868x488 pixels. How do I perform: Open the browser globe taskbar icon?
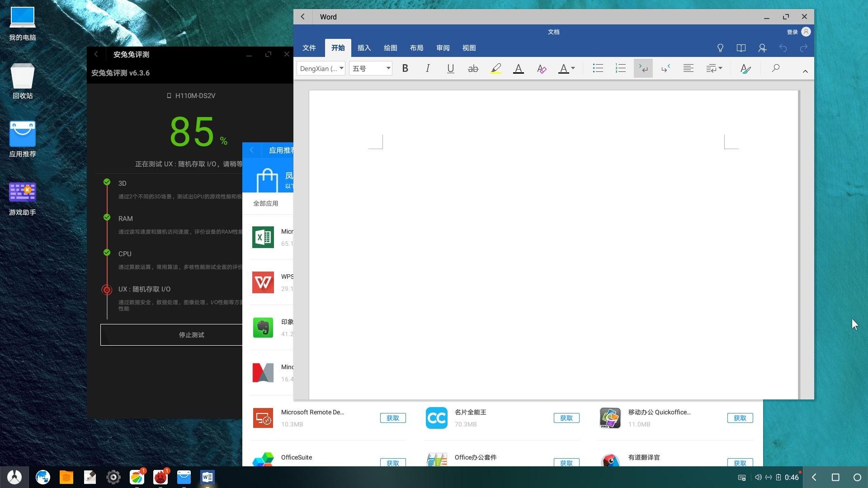tap(43, 477)
